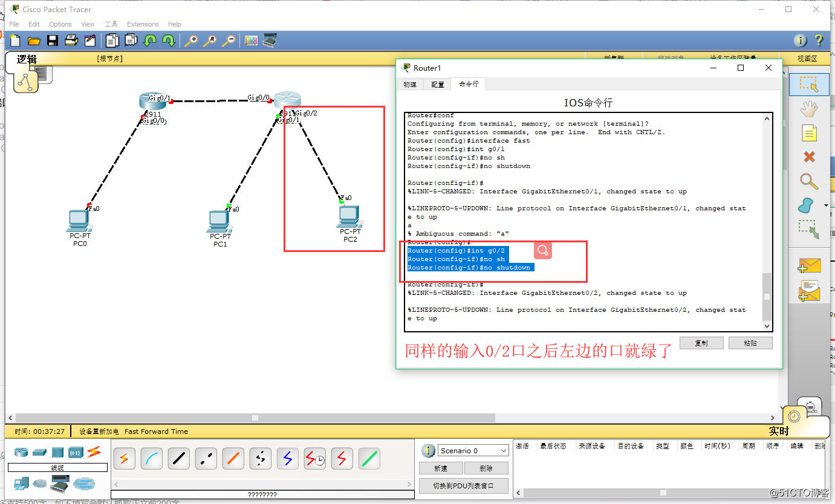This screenshot has width=835, height=504.
Task: Add a complex PDU open envelope
Action: pyautogui.click(x=809, y=291)
